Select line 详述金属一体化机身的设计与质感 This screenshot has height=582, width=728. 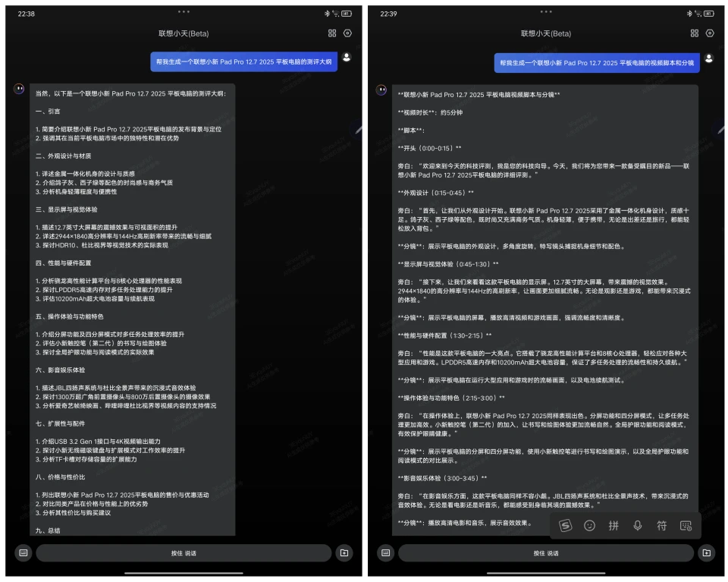pos(85,174)
